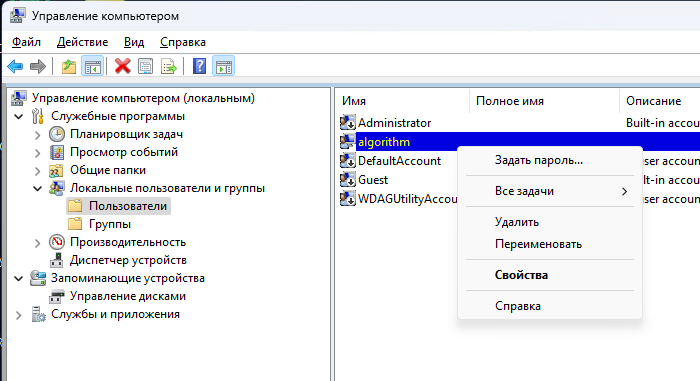Screen dimensions: 700x381
Task: Toggle the Show/Hide console tree icon
Action: point(92,67)
